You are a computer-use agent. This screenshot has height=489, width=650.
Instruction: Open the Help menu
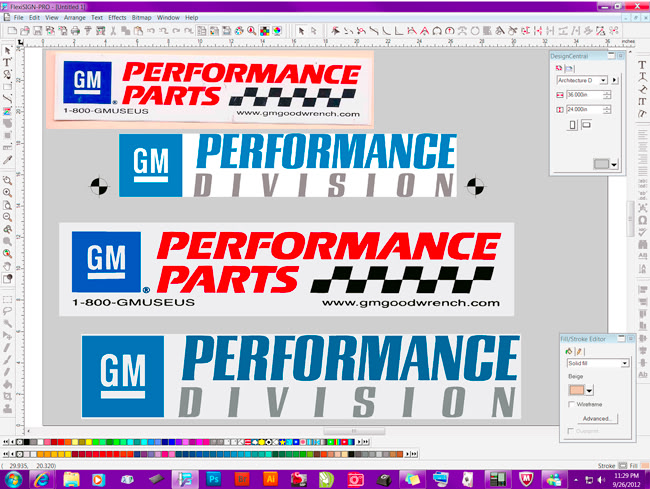(192, 17)
